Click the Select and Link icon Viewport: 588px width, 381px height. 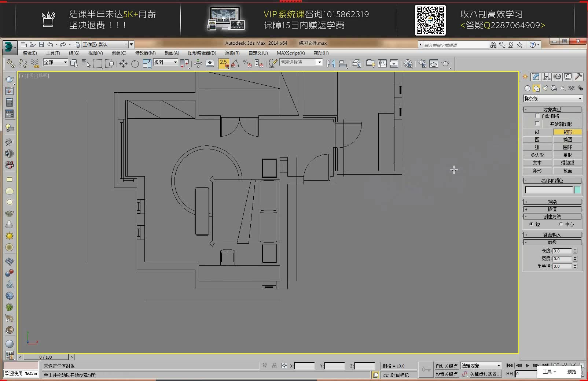tap(11, 63)
